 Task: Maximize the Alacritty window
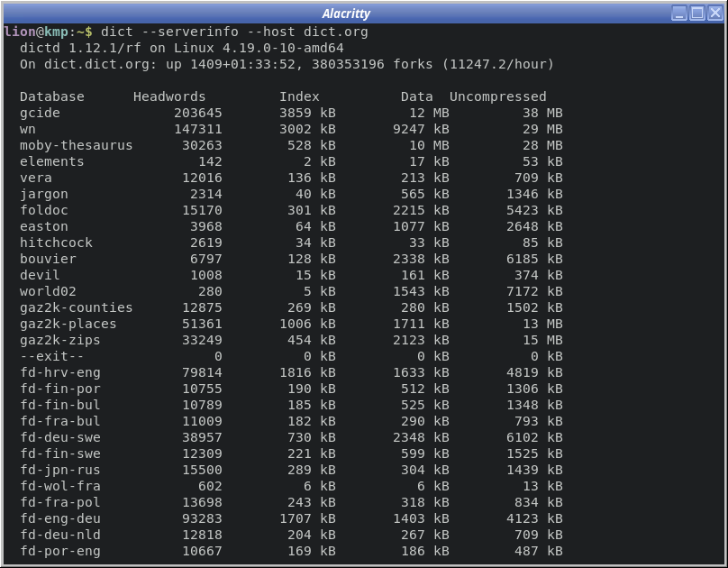point(696,13)
